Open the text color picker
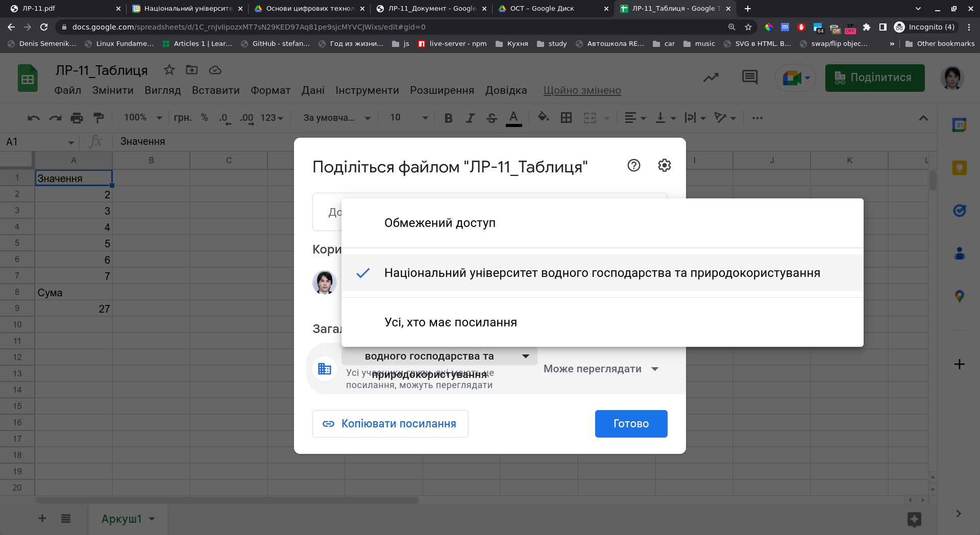 pyautogui.click(x=513, y=118)
